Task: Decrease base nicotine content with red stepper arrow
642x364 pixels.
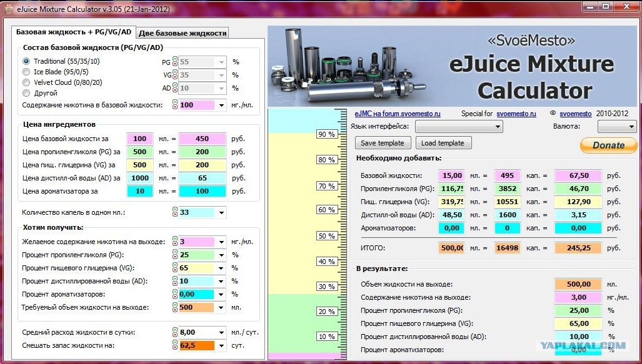Action: (175, 107)
